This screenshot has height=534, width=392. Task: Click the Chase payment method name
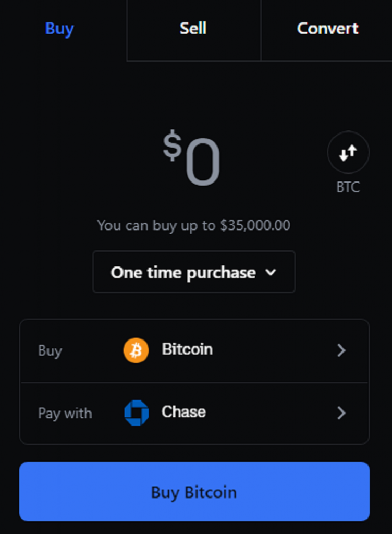183,412
